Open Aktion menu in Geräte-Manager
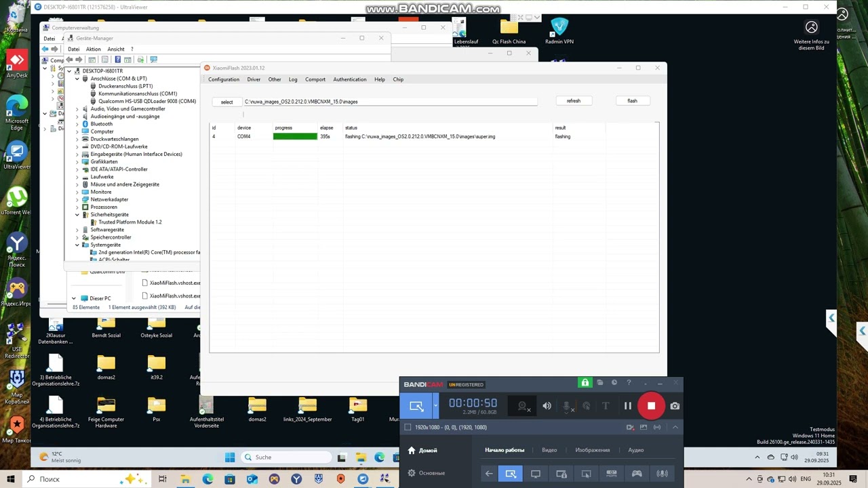868x488 pixels. tap(94, 49)
